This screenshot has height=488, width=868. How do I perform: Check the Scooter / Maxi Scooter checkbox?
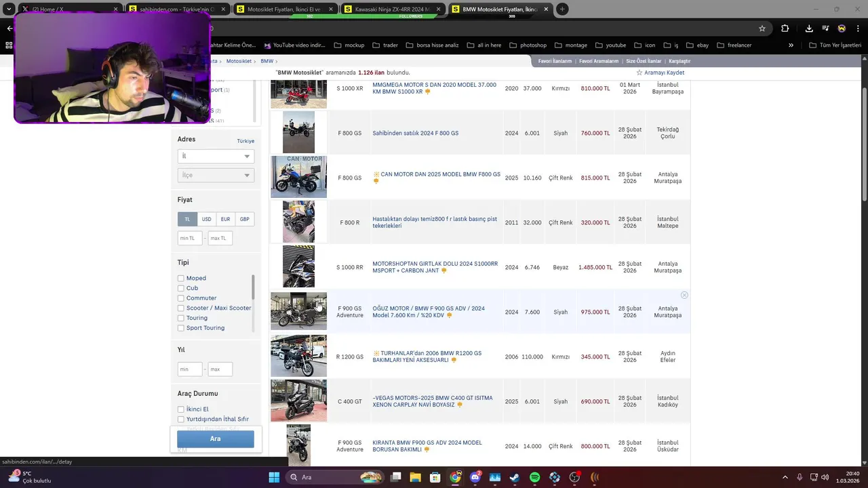(181, 308)
